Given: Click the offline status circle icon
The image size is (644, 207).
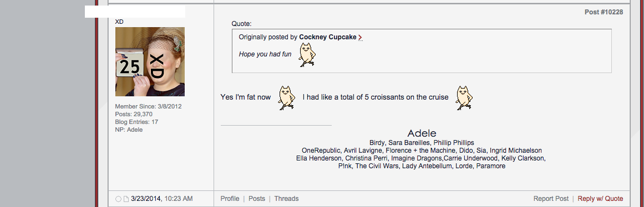Looking at the screenshot, I should click(x=118, y=199).
